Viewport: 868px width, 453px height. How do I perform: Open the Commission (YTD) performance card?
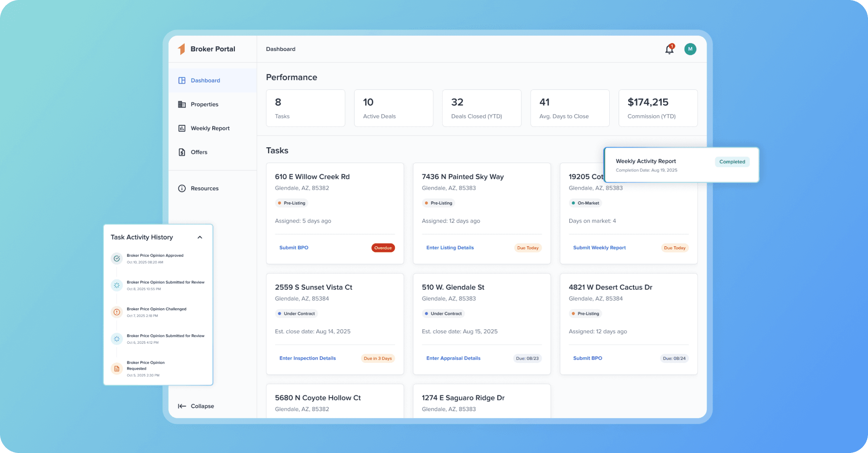click(657, 108)
